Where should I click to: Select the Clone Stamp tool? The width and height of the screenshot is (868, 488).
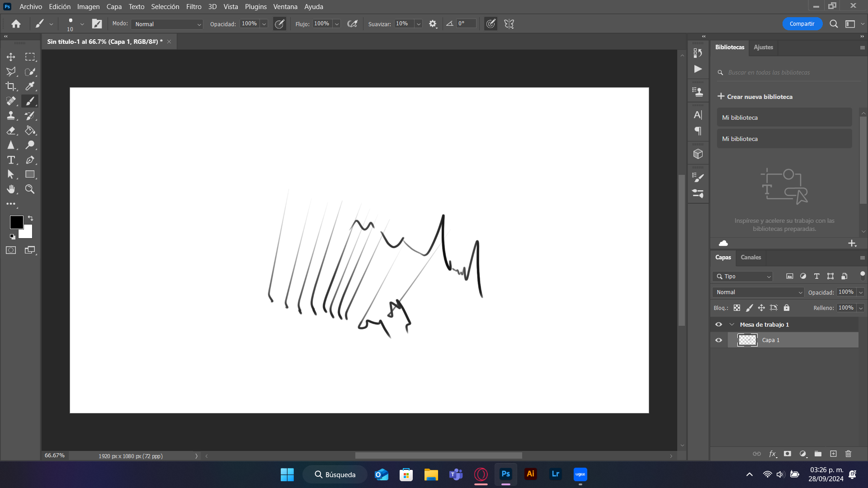(11, 116)
